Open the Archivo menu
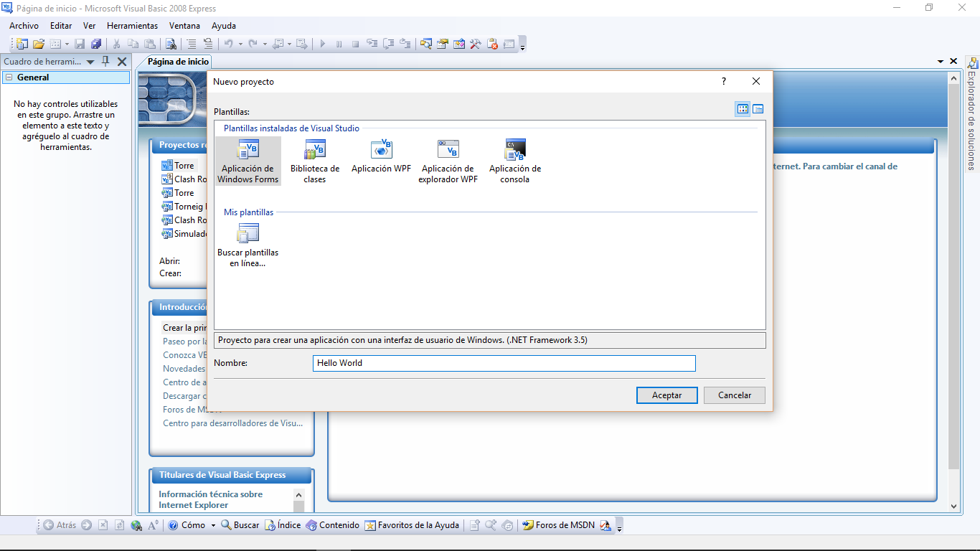The width and height of the screenshot is (980, 551). pyautogui.click(x=24, y=25)
